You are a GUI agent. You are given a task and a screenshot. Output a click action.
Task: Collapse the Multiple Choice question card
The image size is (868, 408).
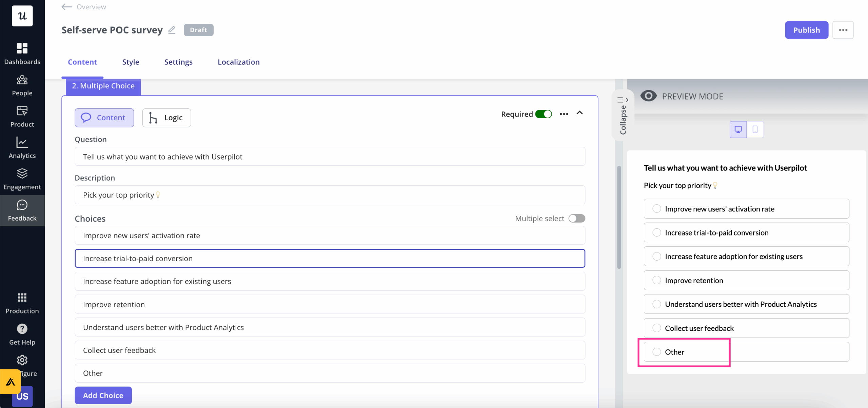(580, 113)
